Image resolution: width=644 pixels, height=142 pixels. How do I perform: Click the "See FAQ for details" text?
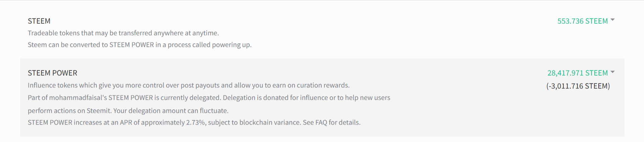[x=331, y=123]
